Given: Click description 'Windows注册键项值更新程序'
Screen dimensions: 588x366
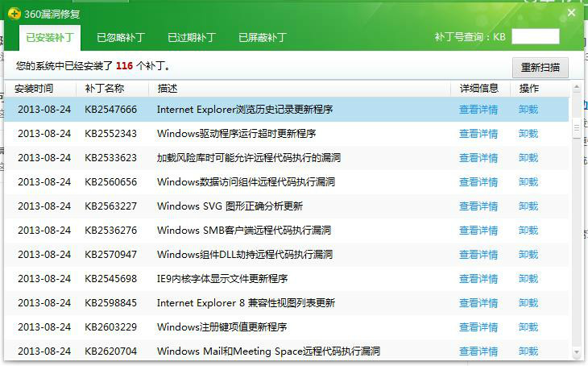Looking at the screenshot, I should 222,327.
